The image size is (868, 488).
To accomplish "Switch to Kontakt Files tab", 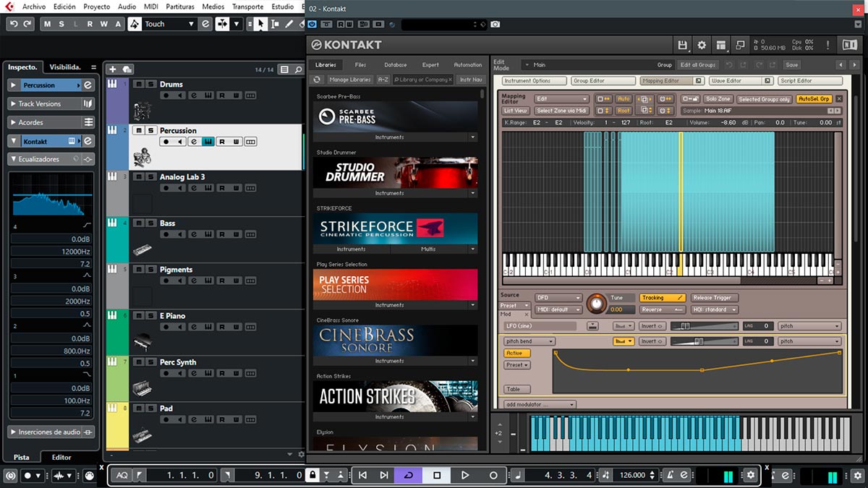I will tap(360, 65).
